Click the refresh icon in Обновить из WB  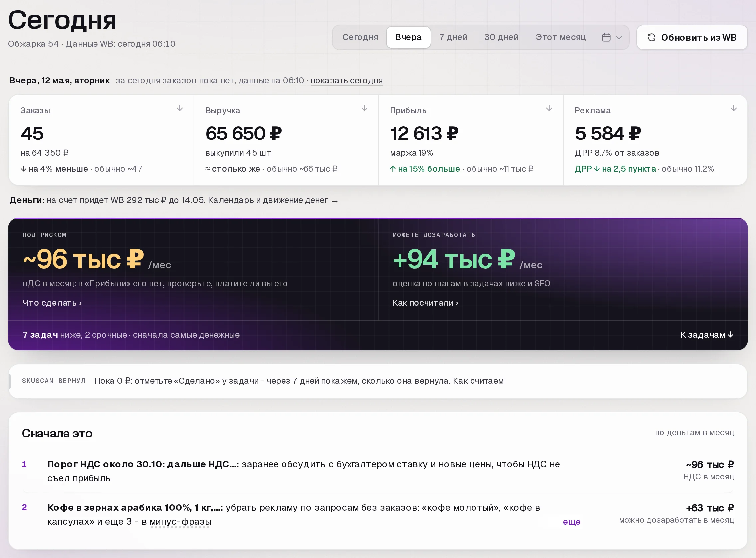coord(652,38)
